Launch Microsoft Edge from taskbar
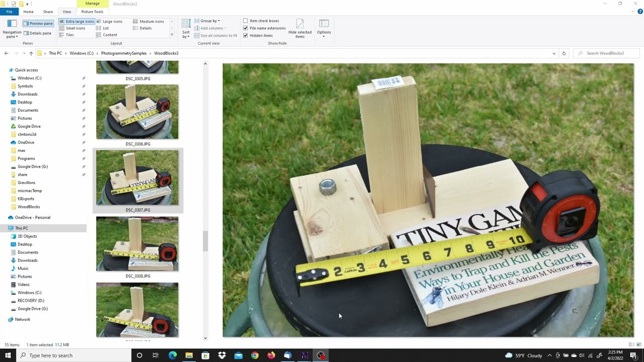This screenshot has width=644, height=362. point(173,355)
